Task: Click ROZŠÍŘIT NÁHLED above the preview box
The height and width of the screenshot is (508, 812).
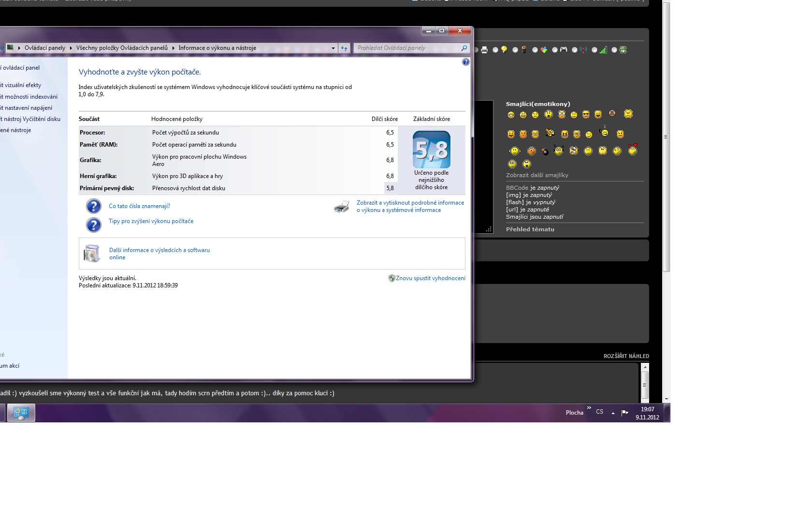Action: [626, 356]
